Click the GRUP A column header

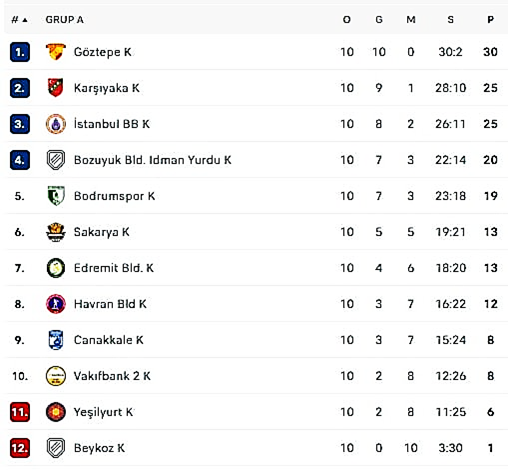64,20
